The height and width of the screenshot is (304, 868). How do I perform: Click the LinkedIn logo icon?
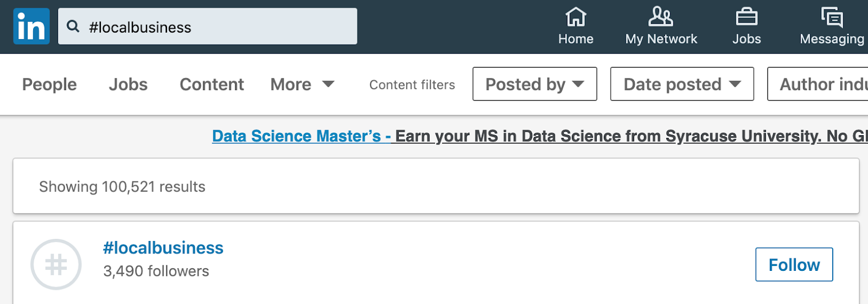click(31, 26)
